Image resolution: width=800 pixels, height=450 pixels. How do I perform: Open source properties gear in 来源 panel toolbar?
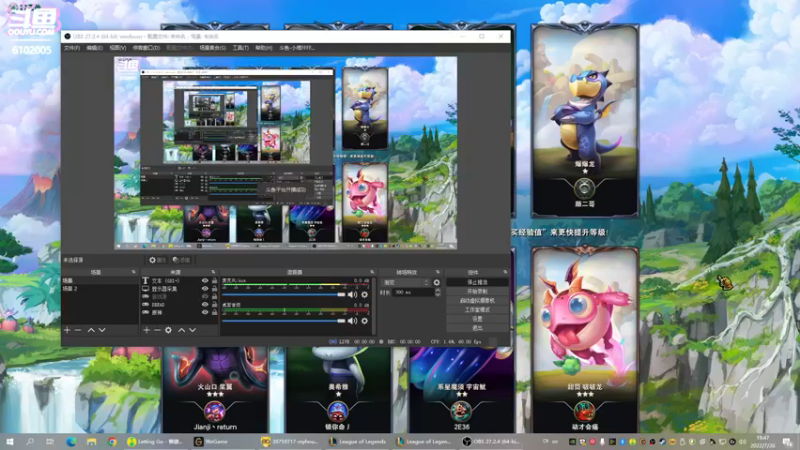[168, 330]
